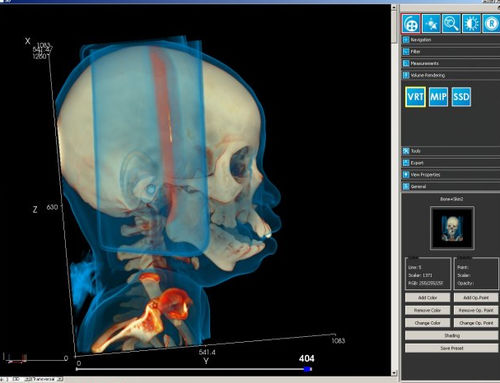Click the Save Preset button

pos(452,348)
